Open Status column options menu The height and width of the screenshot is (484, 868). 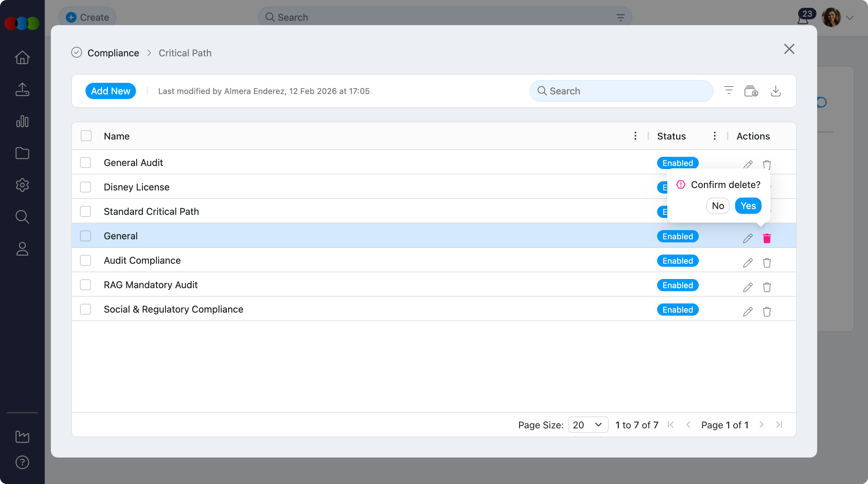714,136
